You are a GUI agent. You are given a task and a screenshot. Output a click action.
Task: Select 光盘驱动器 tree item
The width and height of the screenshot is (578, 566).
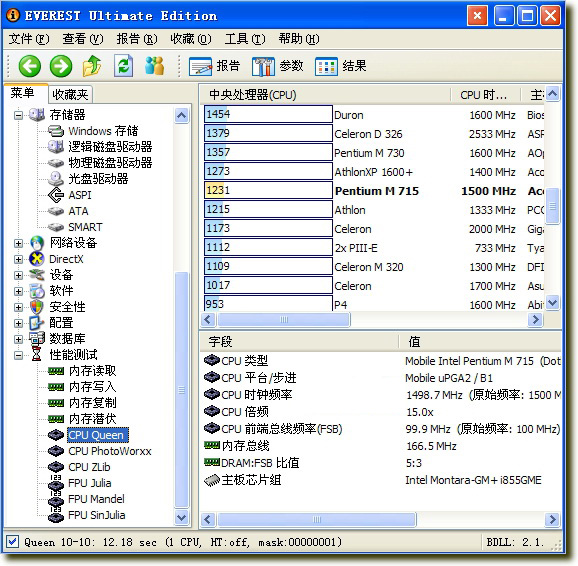[98, 179]
